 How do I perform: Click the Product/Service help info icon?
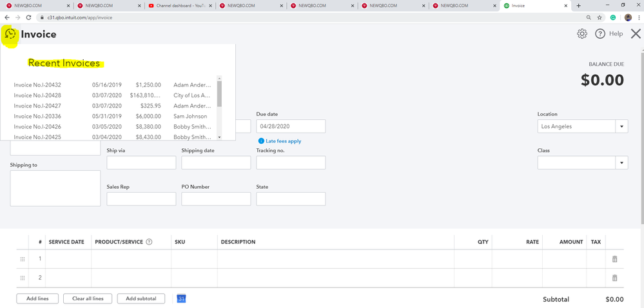coord(149,242)
